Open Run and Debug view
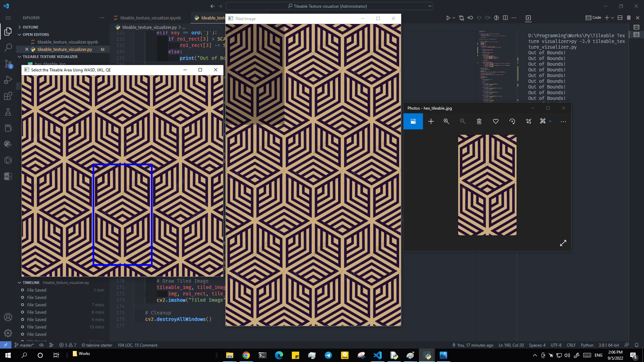Image resolution: width=644 pixels, height=362 pixels. pyautogui.click(x=8, y=80)
